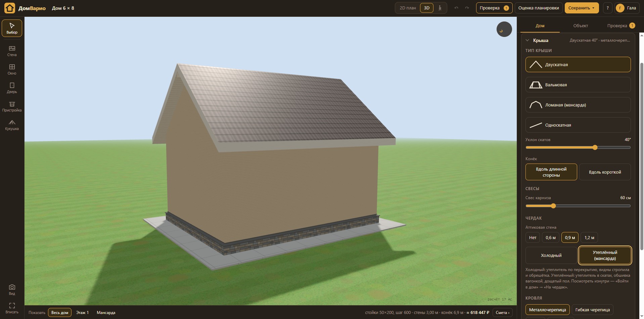Switch to 2D план view
The height and width of the screenshot is (319, 644).
[x=408, y=8]
